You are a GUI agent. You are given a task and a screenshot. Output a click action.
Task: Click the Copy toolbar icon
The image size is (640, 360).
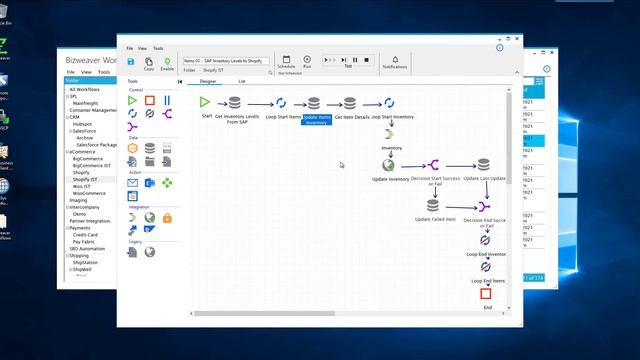[149, 62]
